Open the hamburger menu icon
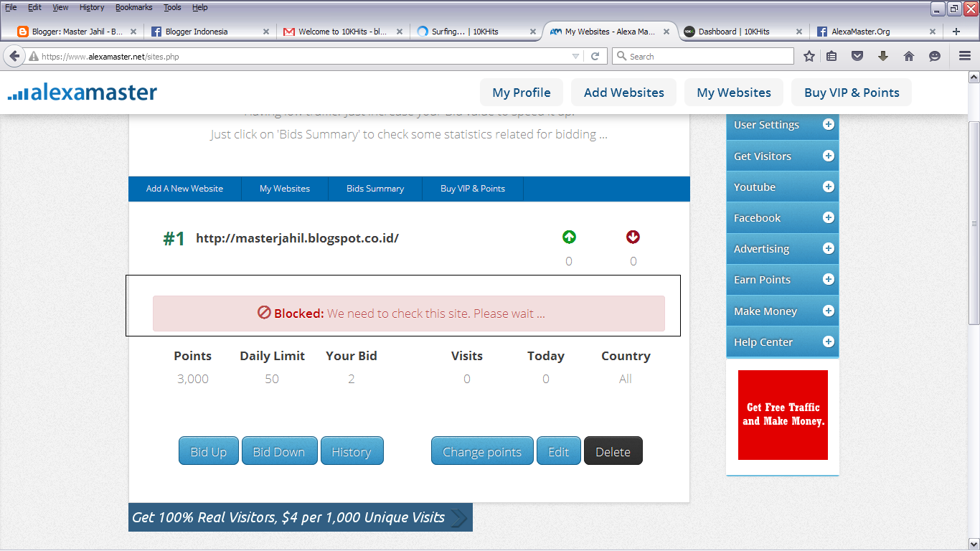The width and height of the screenshot is (980, 551). pos(965,56)
